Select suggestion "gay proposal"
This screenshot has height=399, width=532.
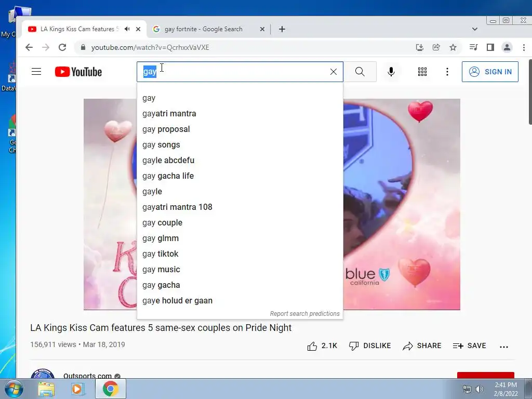click(x=240, y=129)
